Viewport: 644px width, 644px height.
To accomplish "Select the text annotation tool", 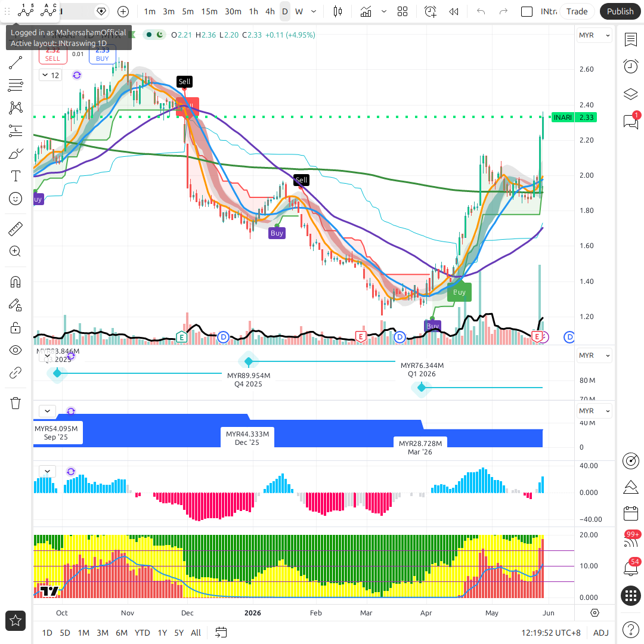I will click(16, 176).
